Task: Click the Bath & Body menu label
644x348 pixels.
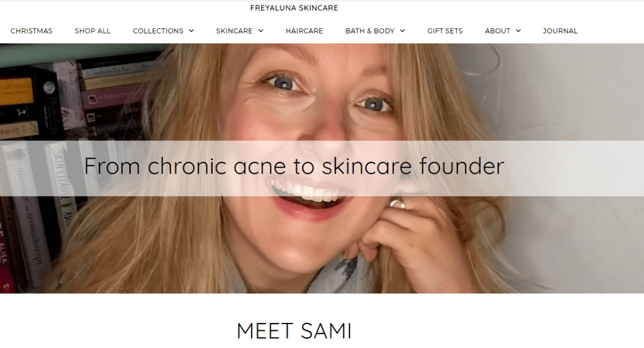Action: pyautogui.click(x=370, y=31)
